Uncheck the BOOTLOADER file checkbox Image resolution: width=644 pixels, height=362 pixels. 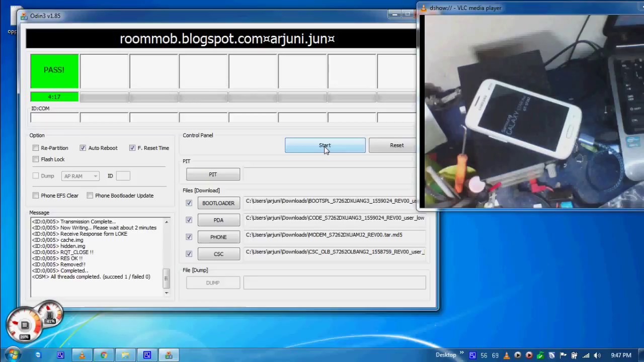pyautogui.click(x=189, y=203)
